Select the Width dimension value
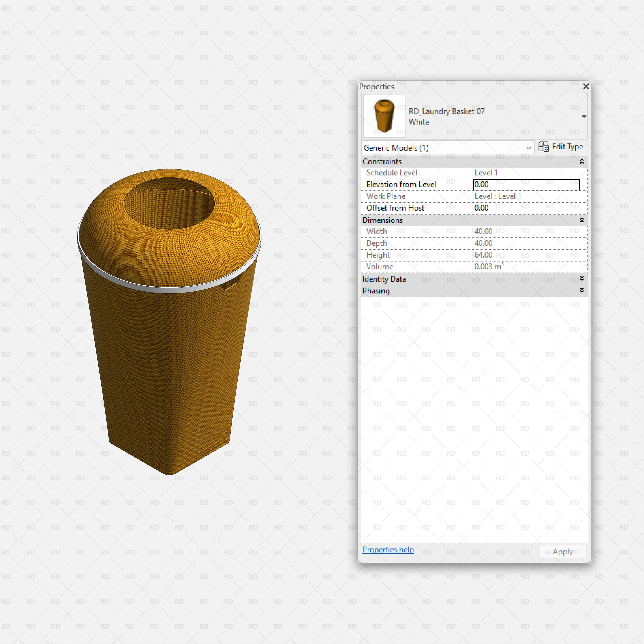Screen dimensions: 644x644 [526, 231]
